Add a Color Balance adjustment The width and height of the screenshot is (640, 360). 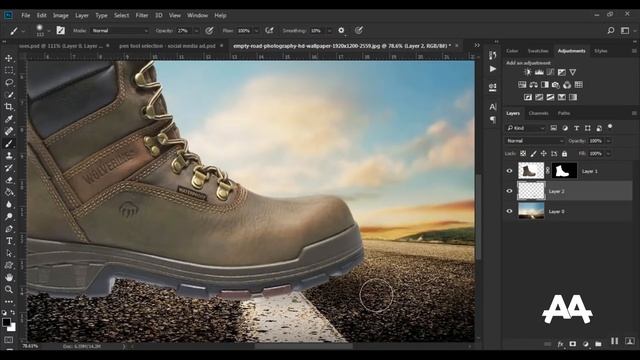[533, 85]
